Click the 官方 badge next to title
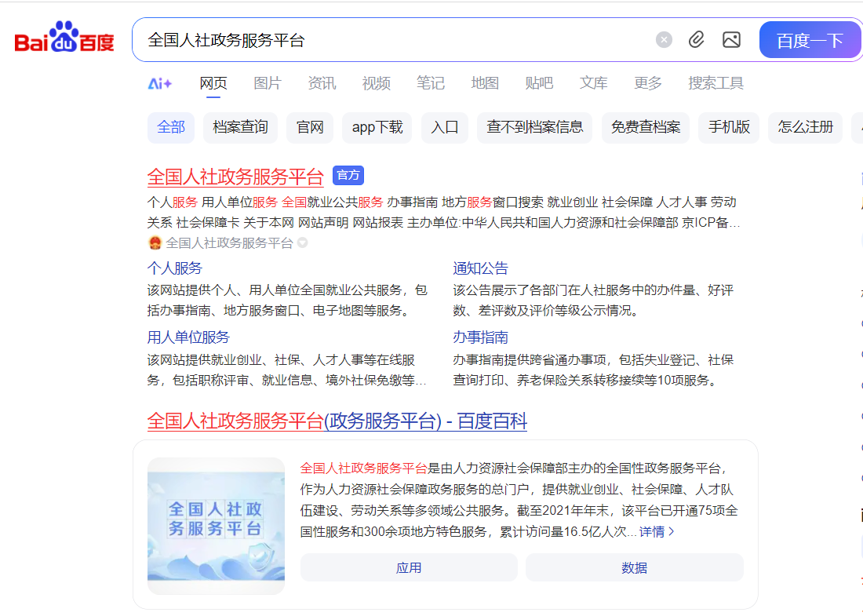 tap(348, 175)
